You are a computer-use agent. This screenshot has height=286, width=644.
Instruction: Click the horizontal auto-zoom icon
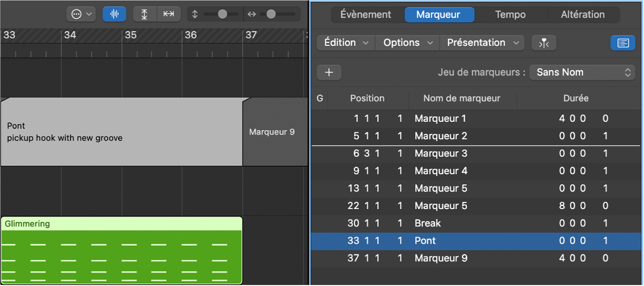click(x=169, y=14)
